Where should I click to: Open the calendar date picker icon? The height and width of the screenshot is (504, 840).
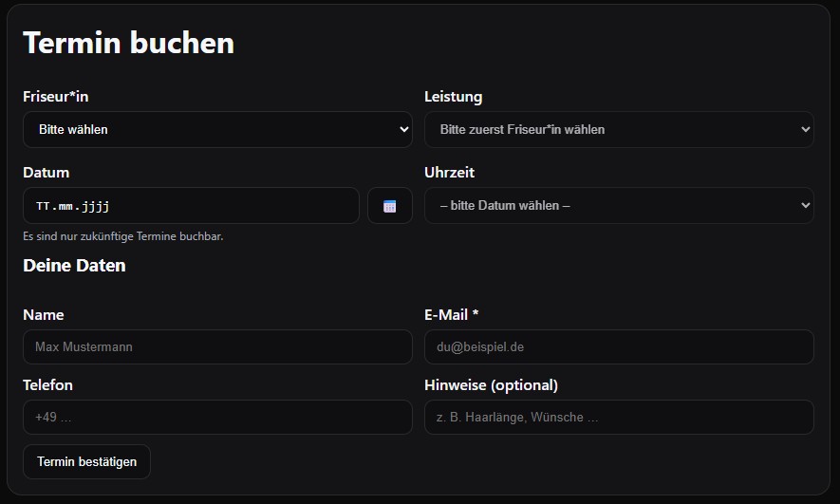[389, 206]
